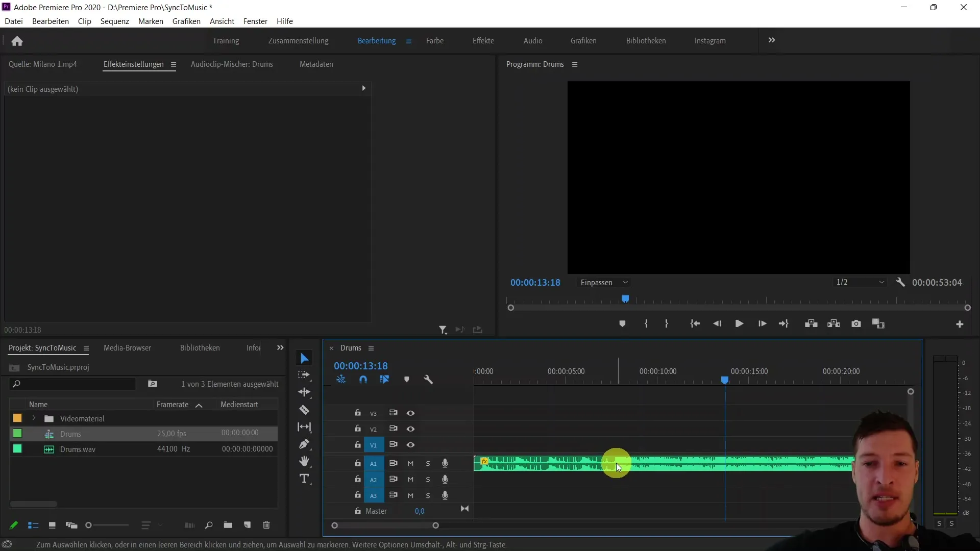Delete selected project item with trash
980x551 pixels.
(x=266, y=525)
